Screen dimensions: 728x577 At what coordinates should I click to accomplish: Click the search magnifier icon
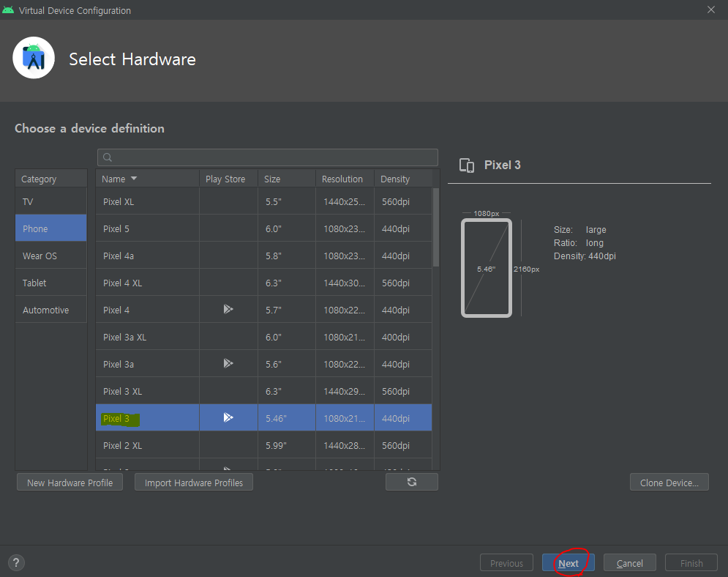coord(108,157)
